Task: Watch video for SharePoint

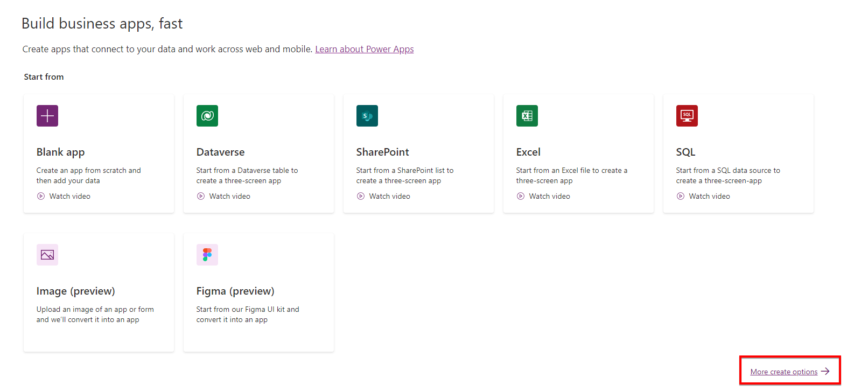Action: [x=390, y=196]
